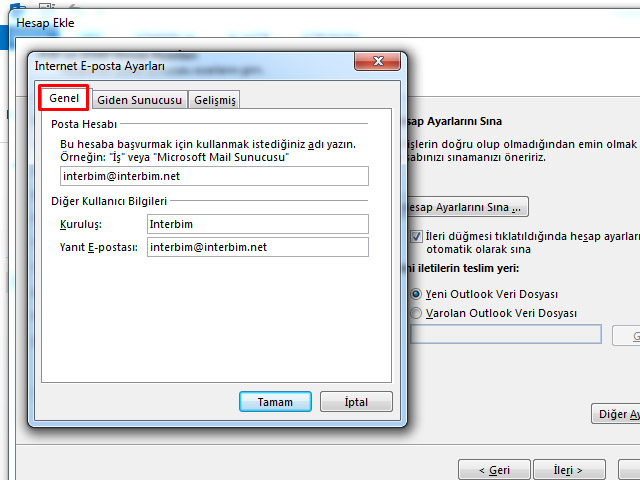The width and height of the screenshot is (640, 480).
Task: Uncheck automatic account test checkbox
Action: 416,237
